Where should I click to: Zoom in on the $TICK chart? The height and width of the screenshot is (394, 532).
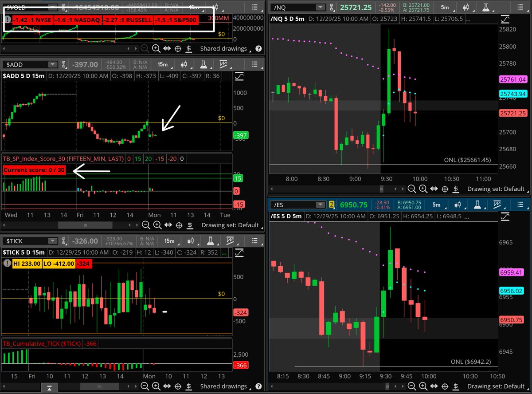tap(156, 386)
